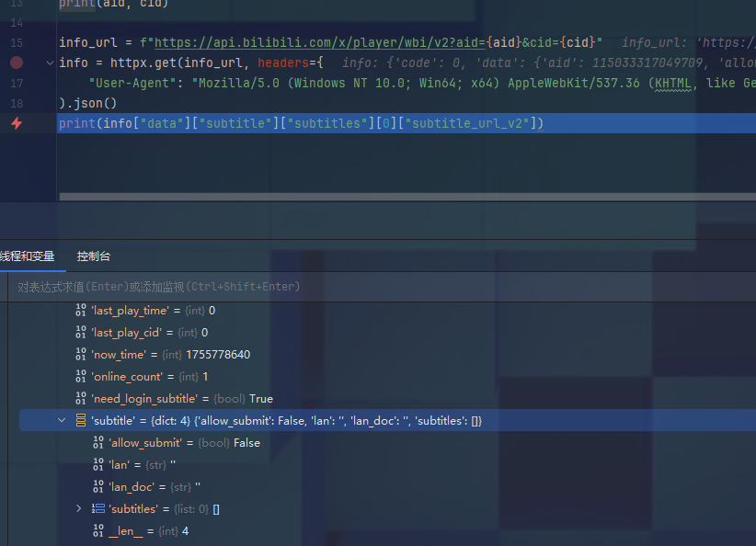Select the 线程和变量 tab

click(27, 256)
